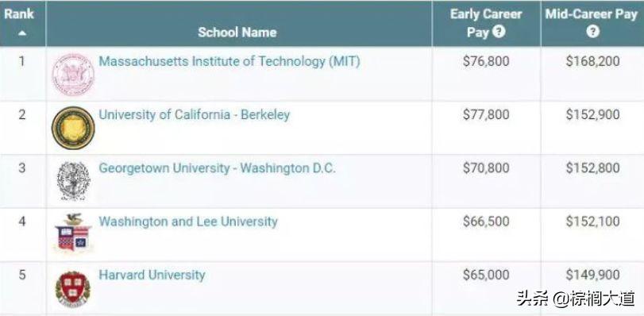Viewport: 644px width, 316px height.
Task: Click the Rank sort arrow
Action: (x=22, y=33)
